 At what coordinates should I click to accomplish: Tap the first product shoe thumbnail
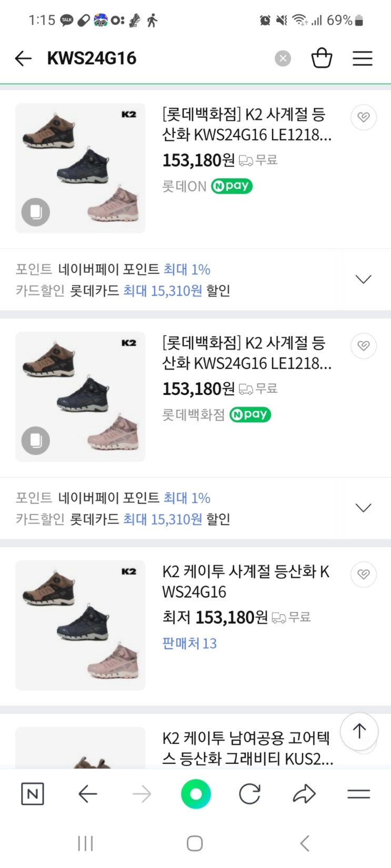coord(80,168)
